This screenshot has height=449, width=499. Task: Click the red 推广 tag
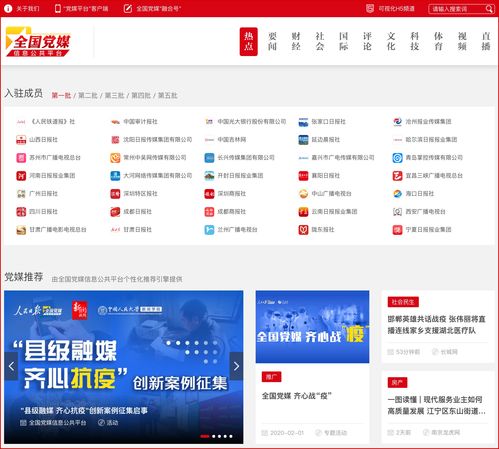pos(272,377)
